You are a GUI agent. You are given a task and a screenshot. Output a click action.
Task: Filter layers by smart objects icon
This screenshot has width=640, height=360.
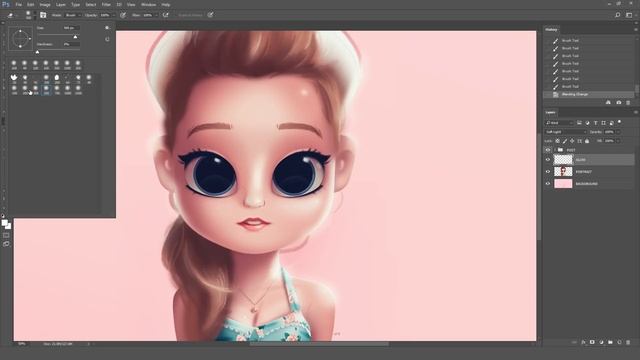coord(611,122)
